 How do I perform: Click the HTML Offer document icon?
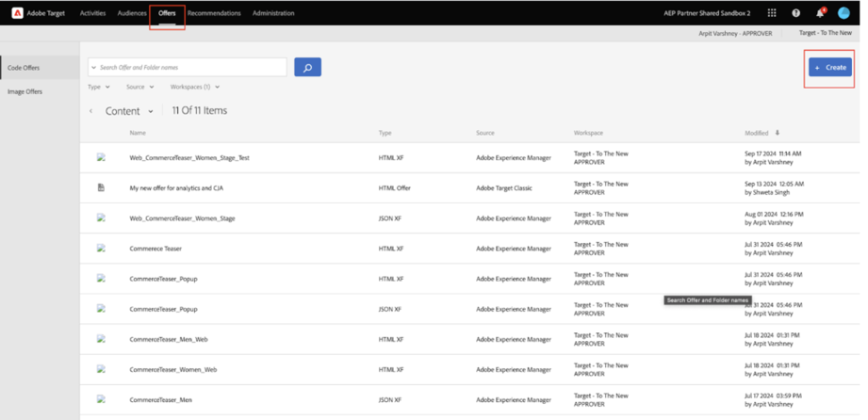pyautogui.click(x=101, y=187)
